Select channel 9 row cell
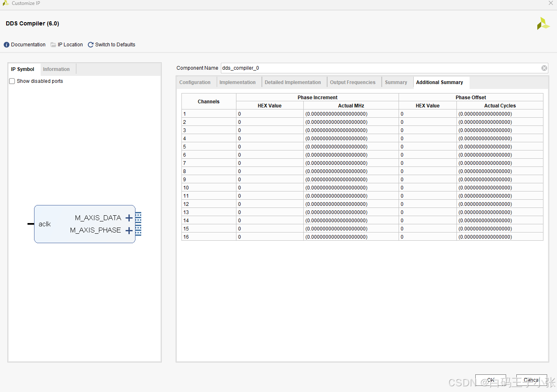Viewport: 557px width, 392px height. click(209, 180)
